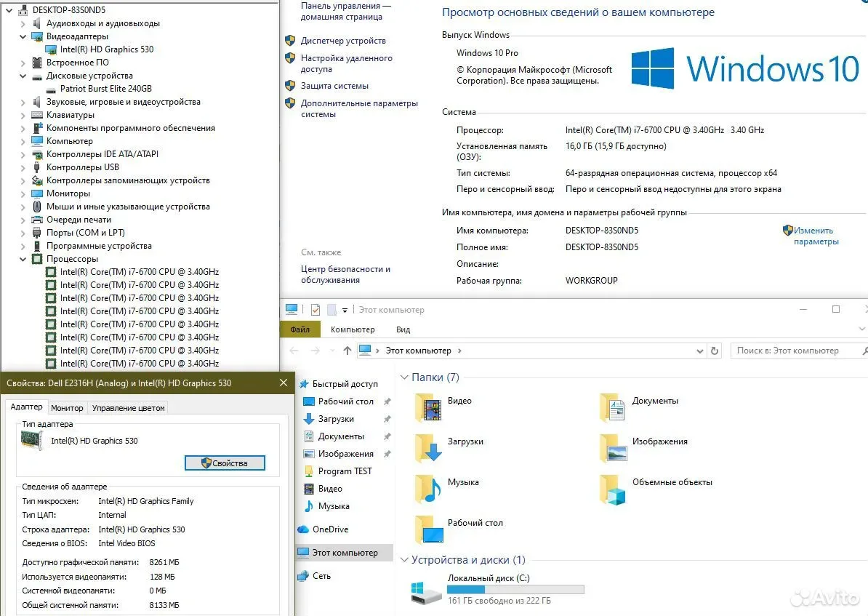
Task: Open the Файл ribbon tab
Action: (x=300, y=329)
